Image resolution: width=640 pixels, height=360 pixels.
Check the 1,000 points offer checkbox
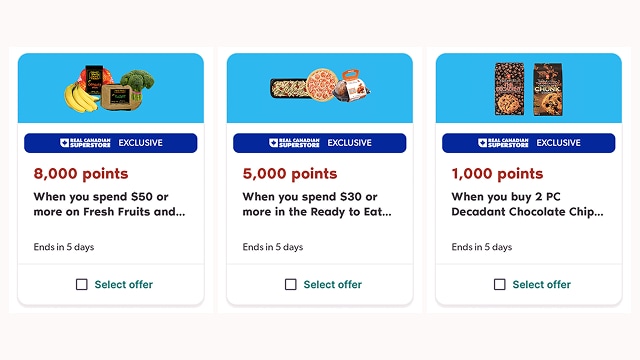[500, 284]
